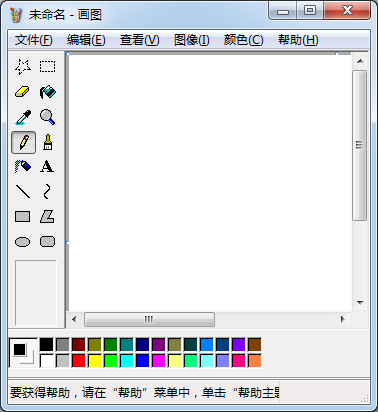
Task: Pick the violet swatch in top row
Action: point(239,345)
